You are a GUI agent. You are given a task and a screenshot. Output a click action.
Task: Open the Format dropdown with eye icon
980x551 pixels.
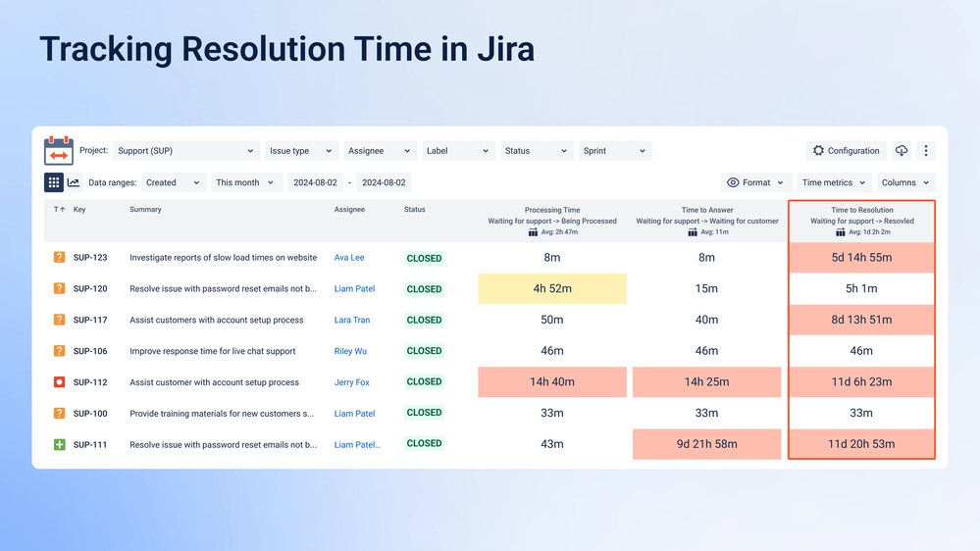coord(756,182)
